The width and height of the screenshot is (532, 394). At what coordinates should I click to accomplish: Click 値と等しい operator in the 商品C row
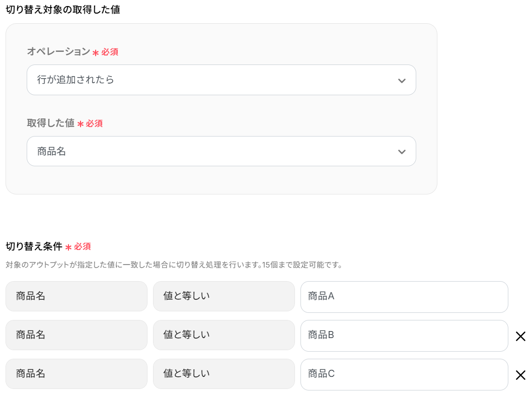point(223,374)
